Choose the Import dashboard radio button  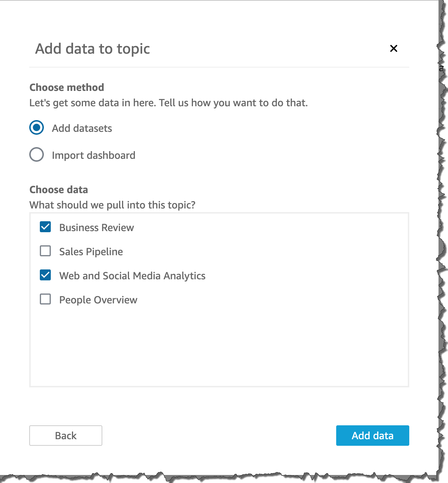click(37, 154)
